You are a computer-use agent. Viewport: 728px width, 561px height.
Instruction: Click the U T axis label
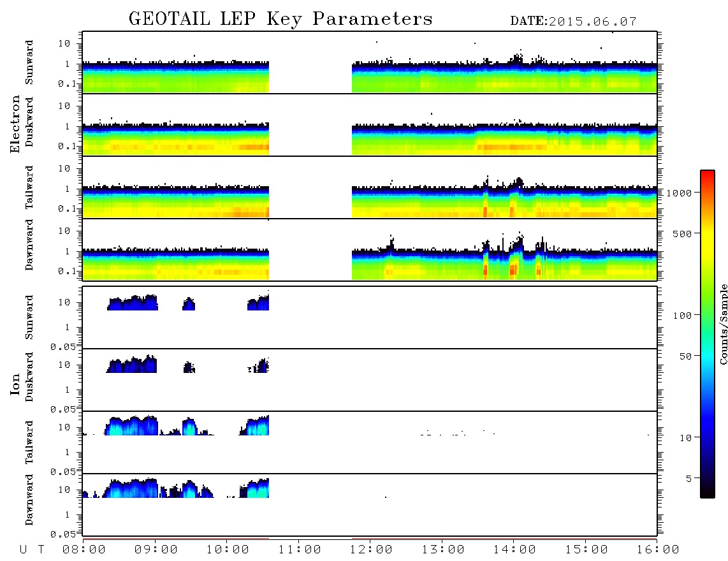(x=32, y=550)
